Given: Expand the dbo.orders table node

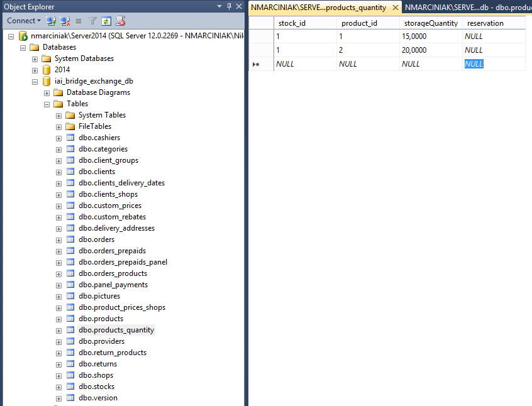Looking at the screenshot, I should pos(58,239).
